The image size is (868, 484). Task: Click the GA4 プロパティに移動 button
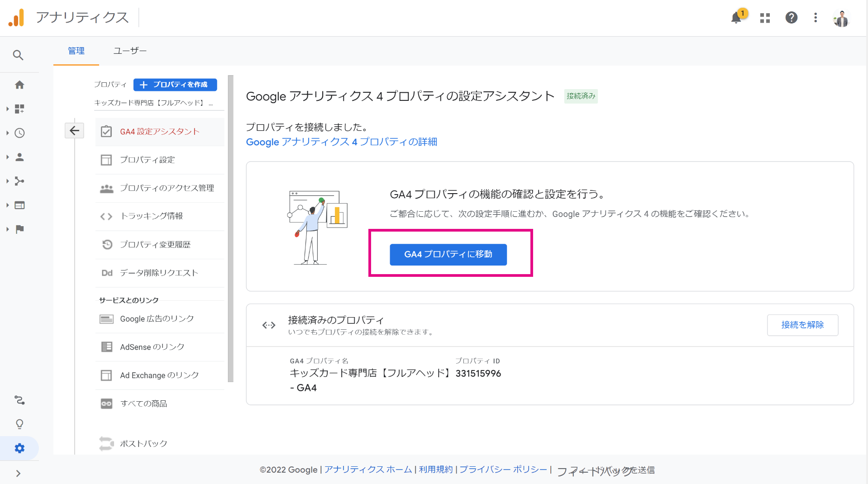pos(448,254)
